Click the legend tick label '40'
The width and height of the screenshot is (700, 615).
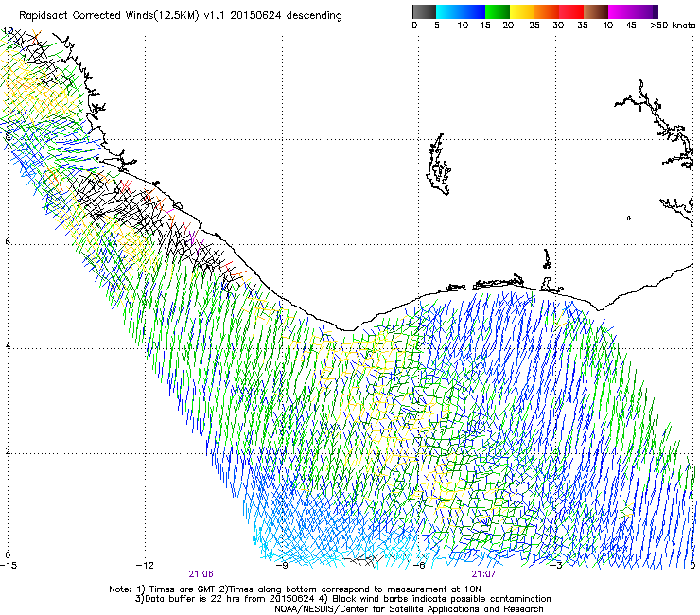pyautogui.click(x=607, y=26)
